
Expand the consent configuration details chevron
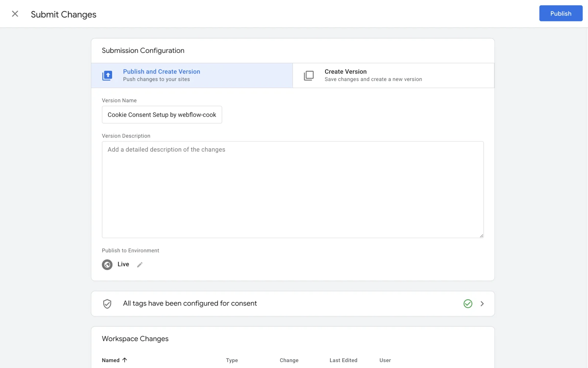click(x=482, y=304)
